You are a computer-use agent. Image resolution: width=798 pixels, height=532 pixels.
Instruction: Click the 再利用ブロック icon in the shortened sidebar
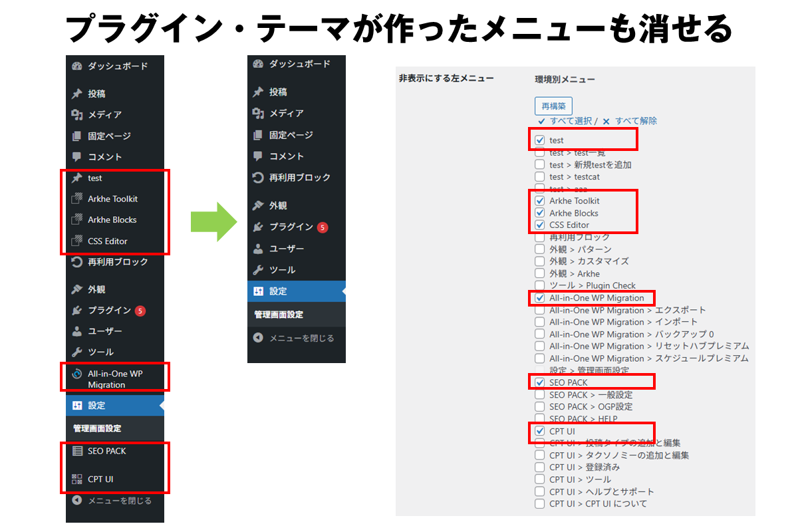coord(258,178)
